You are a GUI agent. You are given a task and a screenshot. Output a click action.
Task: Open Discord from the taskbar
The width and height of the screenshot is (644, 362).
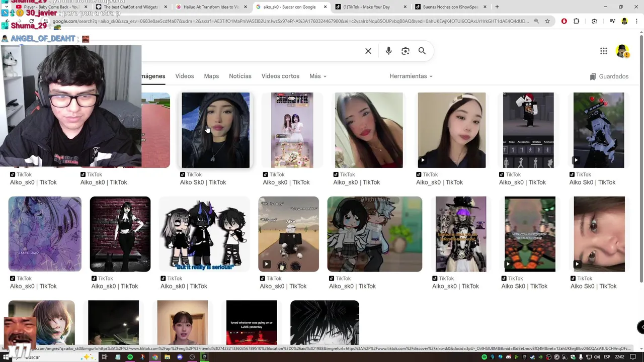[180, 357]
